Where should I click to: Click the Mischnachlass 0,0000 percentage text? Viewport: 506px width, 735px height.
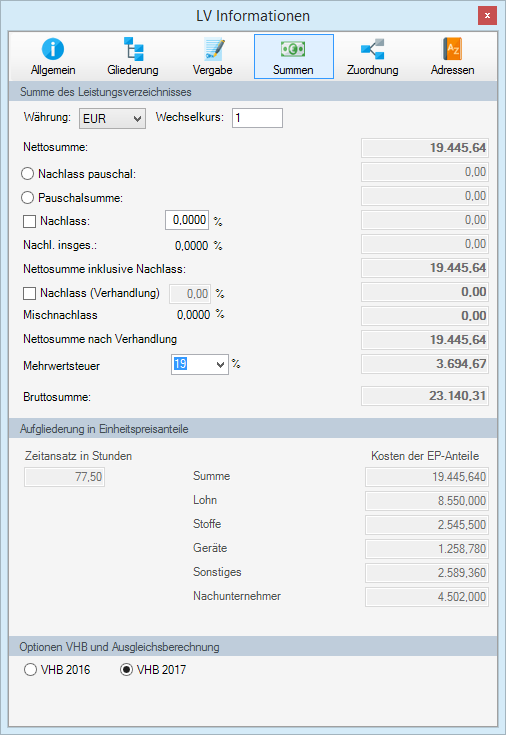(x=193, y=315)
